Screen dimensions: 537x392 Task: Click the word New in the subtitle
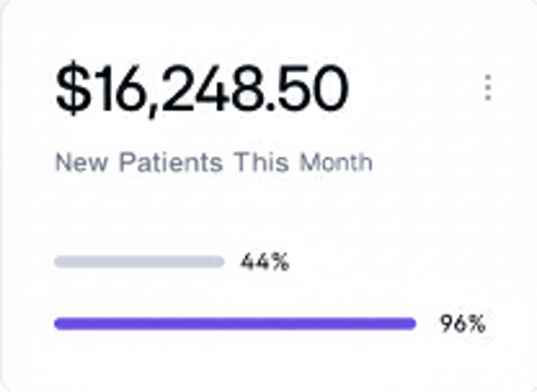coord(82,162)
